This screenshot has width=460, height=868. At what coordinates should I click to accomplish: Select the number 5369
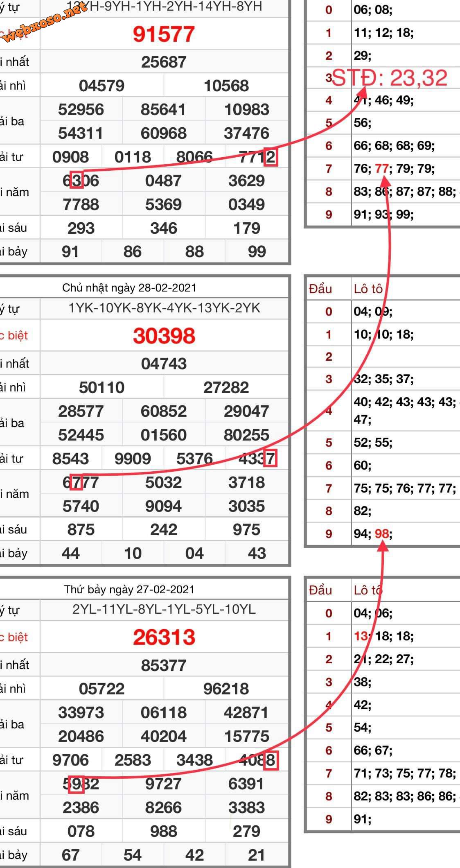point(163,205)
